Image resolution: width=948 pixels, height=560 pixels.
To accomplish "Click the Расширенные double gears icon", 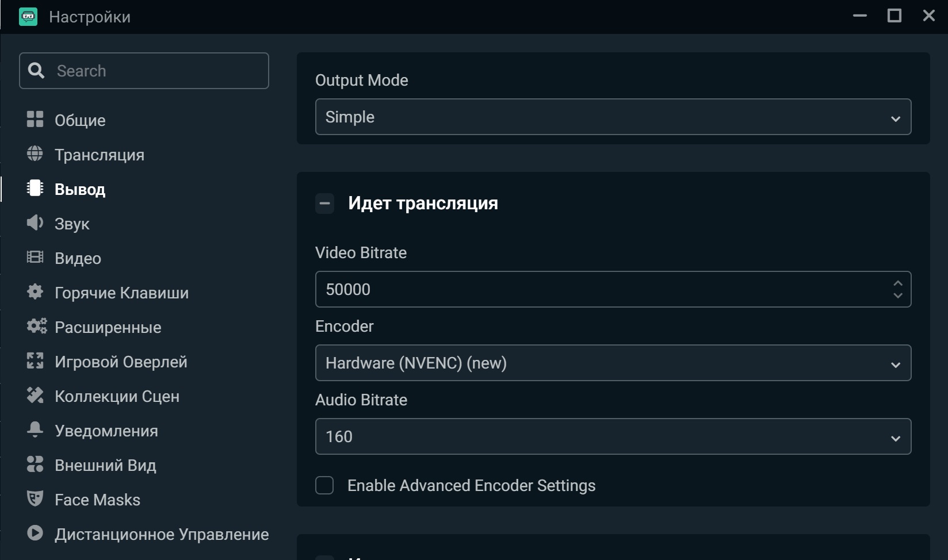I will pyautogui.click(x=36, y=327).
